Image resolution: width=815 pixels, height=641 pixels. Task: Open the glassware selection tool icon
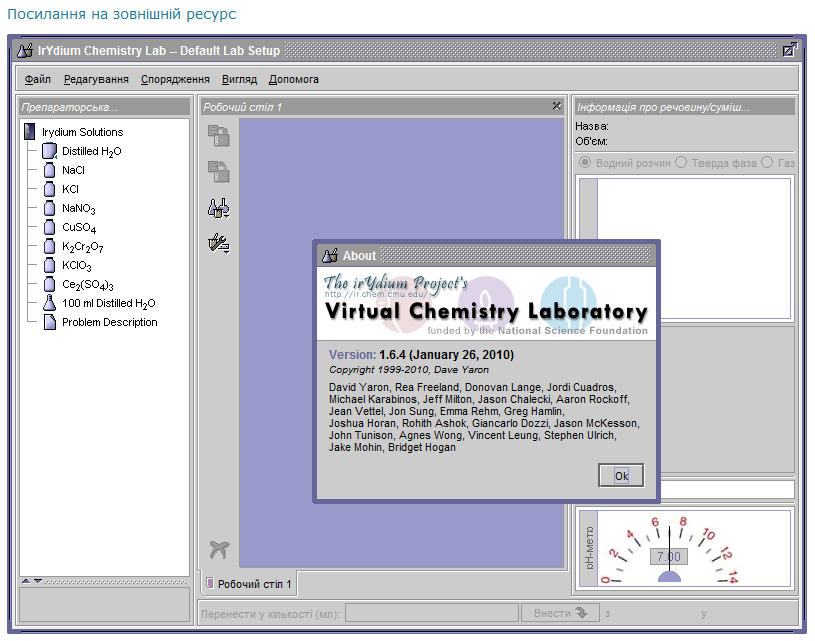click(219, 208)
